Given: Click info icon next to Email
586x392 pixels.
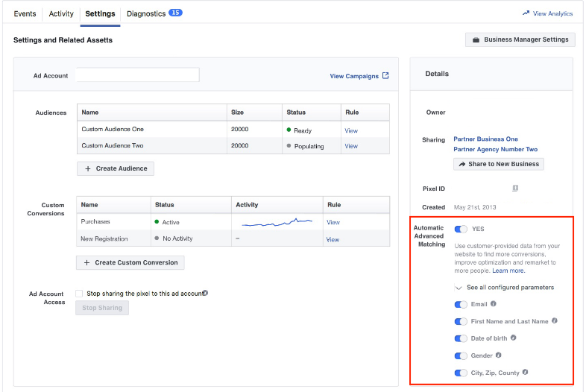Looking at the screenshot, I should point(494,304).
